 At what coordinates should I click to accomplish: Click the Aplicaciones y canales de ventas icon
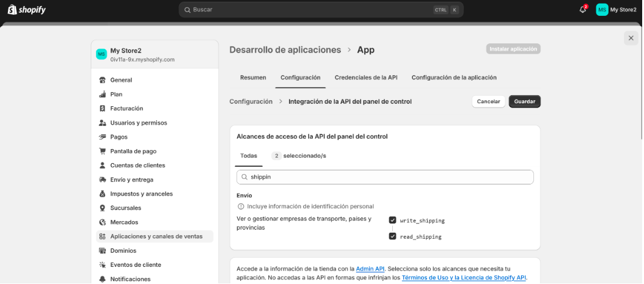point(103,236)
